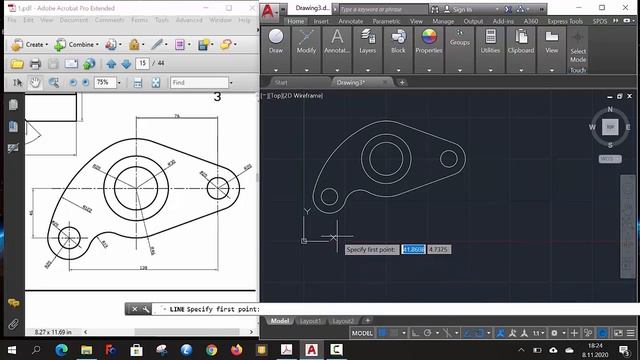Toggle the MODEL space button in status bar
Image resolution: width=640 pixels, height=360 pixels.
click(362, 333)
